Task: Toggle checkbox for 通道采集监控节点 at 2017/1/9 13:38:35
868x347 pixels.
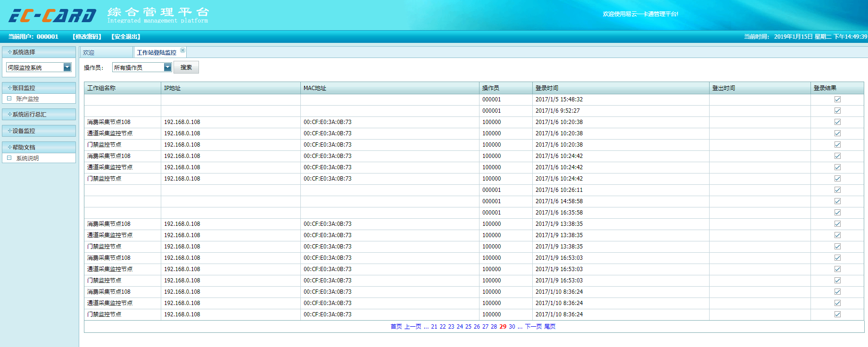Action: pyautogui.click(x=837, y=235)
